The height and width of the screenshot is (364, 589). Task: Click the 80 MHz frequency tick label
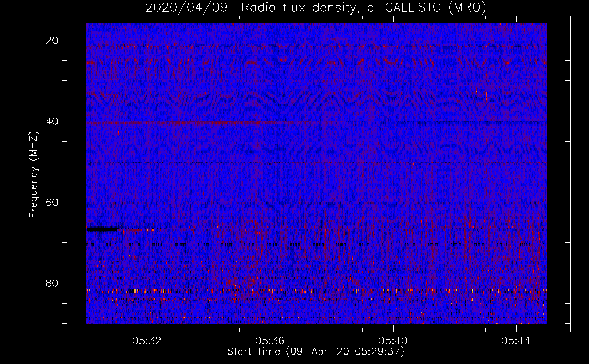coord(52,283)
